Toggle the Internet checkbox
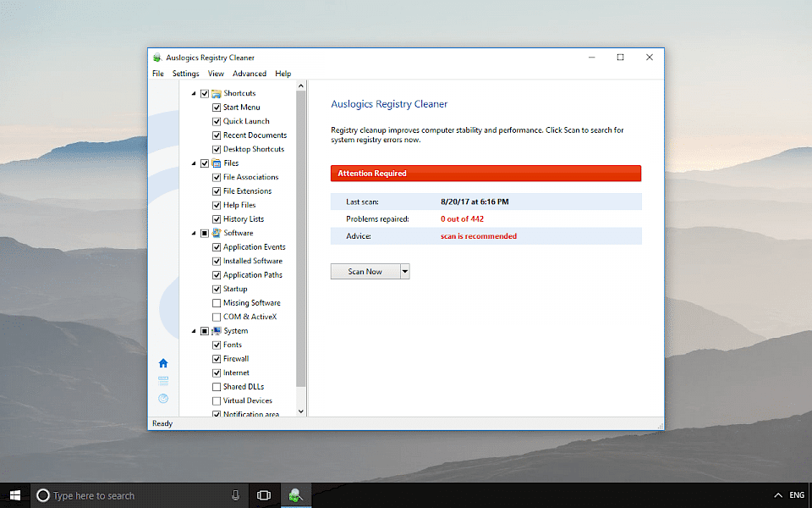Viewport: 812px width, 508px height. (217, 373)
